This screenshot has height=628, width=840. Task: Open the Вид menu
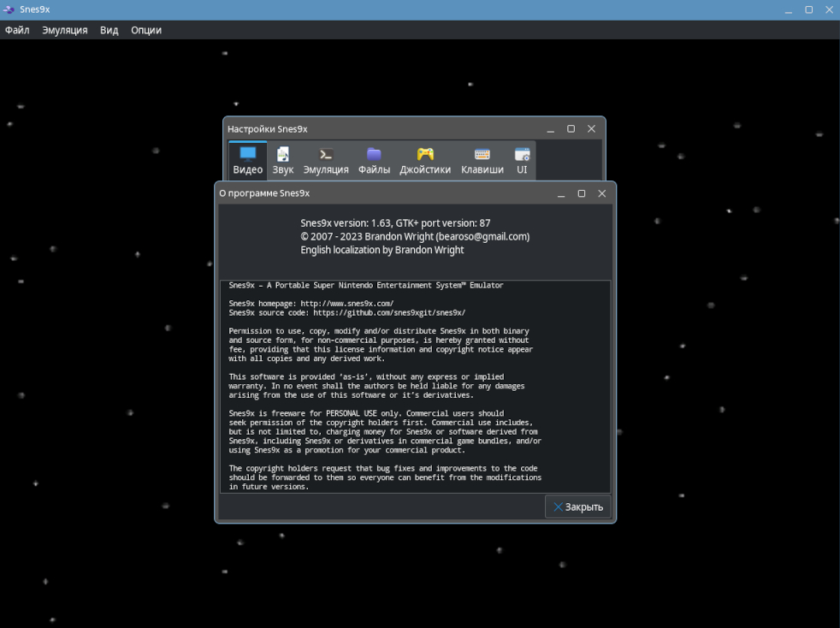(109, 30)
